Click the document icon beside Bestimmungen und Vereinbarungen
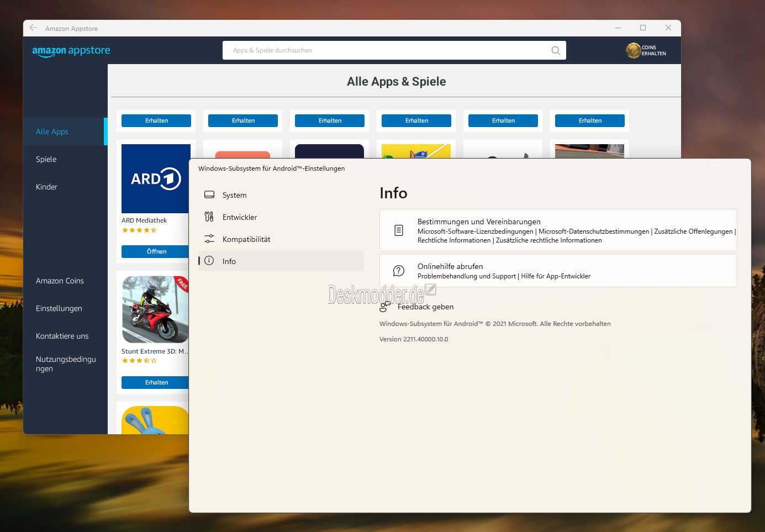This screenshot has height=532, width=765. click(x=399, y=230)
